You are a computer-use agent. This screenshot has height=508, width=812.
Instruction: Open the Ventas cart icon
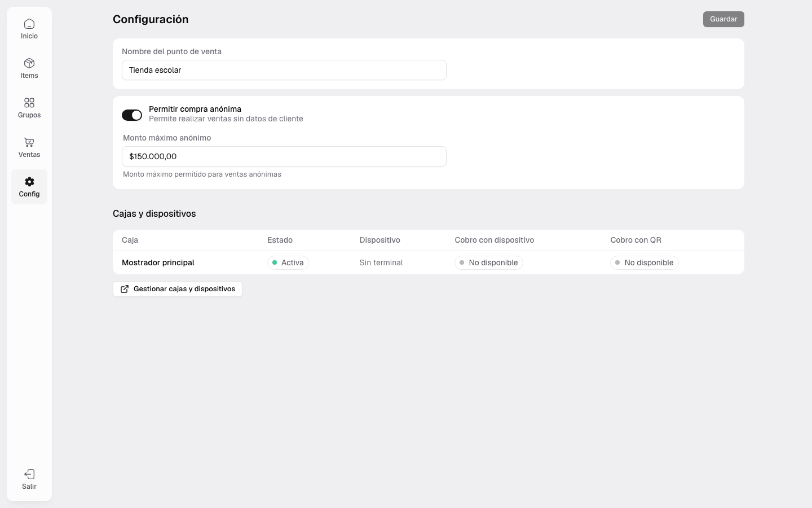29,142
